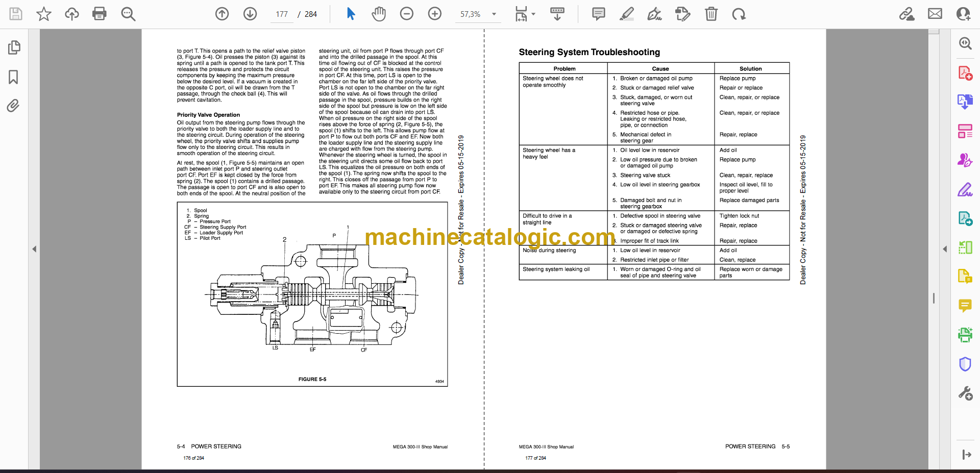Open the Find text search tool
The image size is (980, 473).
128,14
